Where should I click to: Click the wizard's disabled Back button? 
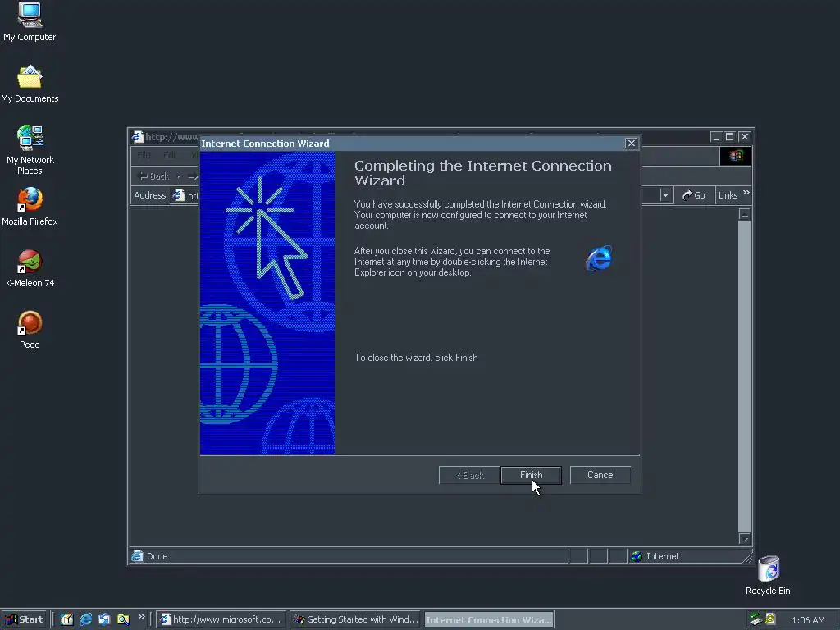pos(469,475)
